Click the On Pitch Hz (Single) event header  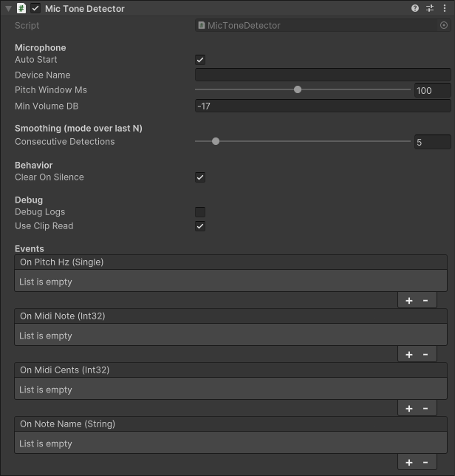[231, 262]
